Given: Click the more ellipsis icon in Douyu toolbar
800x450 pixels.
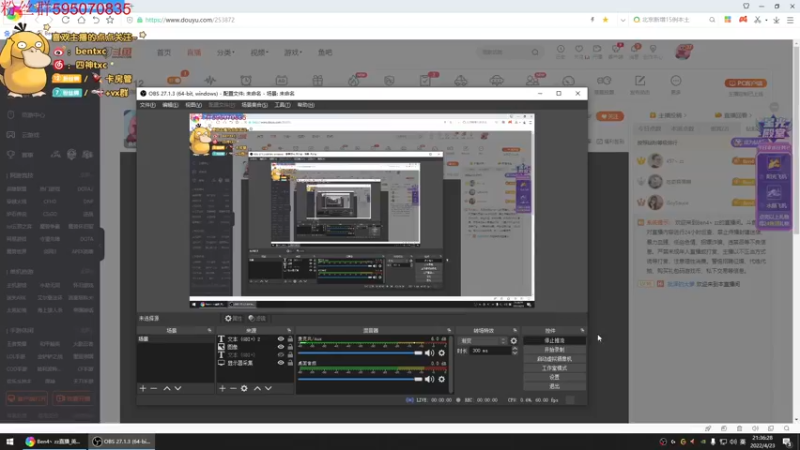Looking at the screenshot, I should [x=676, y=81].
